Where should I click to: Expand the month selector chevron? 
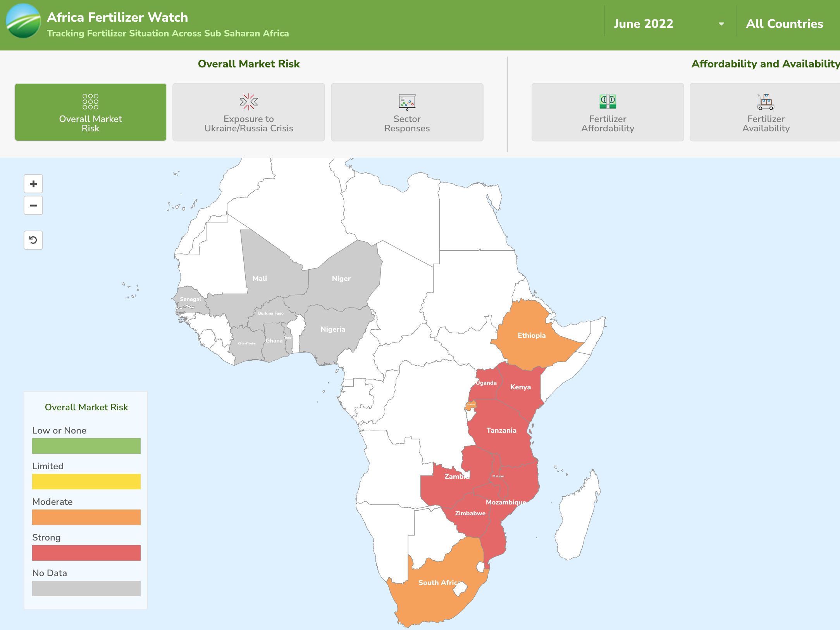pyautogui.click(x=721, y=24)
